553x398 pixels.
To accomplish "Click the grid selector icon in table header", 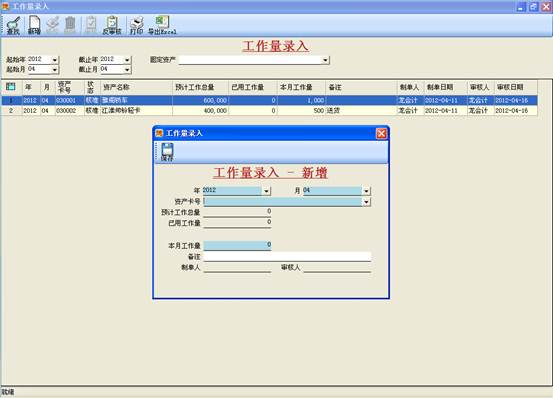I will click(11, 86).
